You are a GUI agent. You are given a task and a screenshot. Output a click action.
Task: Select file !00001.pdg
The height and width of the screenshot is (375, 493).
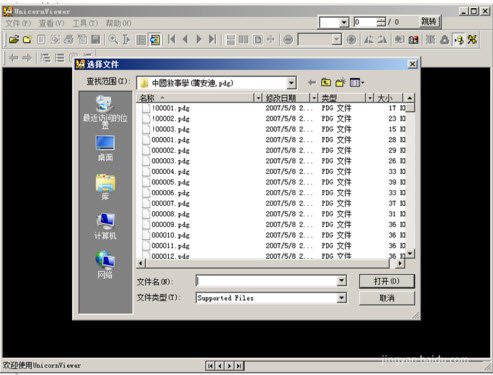pos(170,108)
